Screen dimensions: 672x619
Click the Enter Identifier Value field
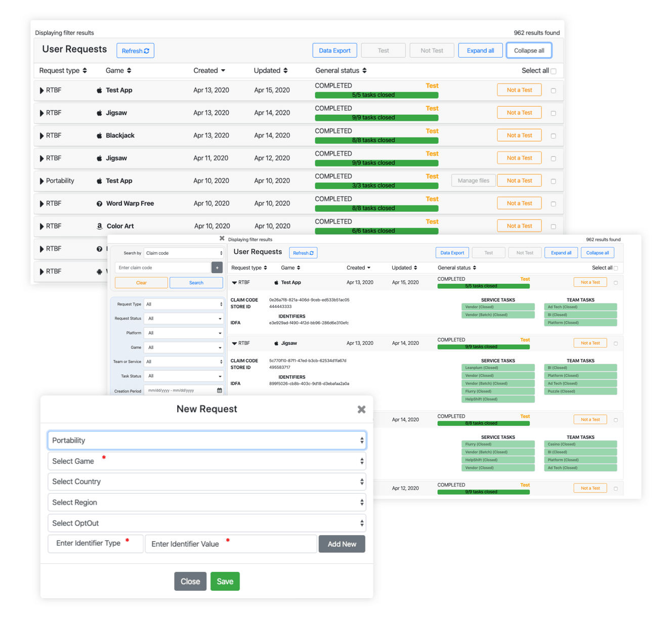[231, 544]
